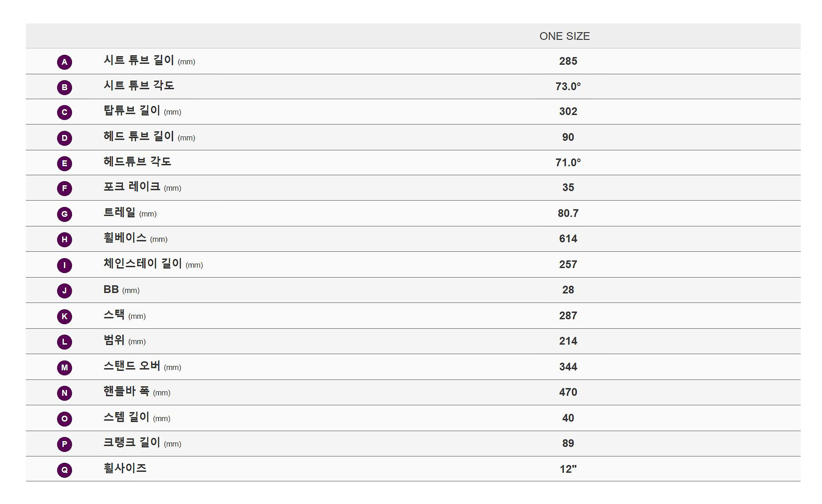The width and height of the screenshot is (822, 504).
Task: Click the G circle icon for trail
Action: pyautogui.click(x=64, y=214)
